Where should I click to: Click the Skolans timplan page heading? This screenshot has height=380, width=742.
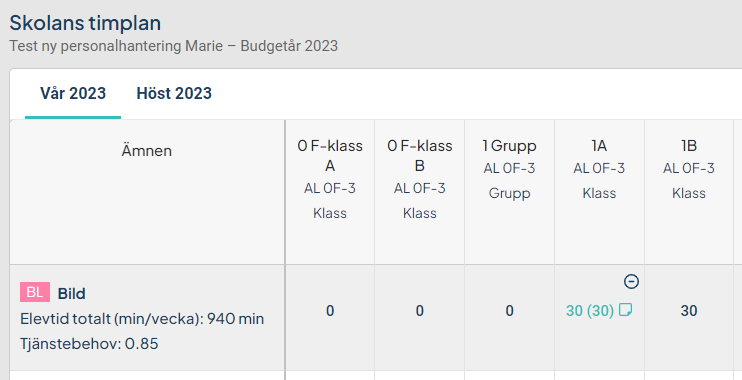point(85,23)
